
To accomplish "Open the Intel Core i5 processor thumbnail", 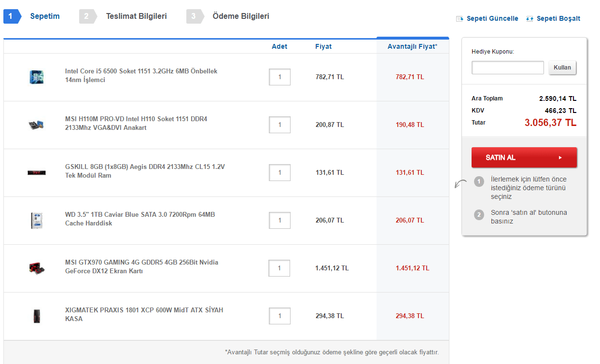I will coord(37,77).
